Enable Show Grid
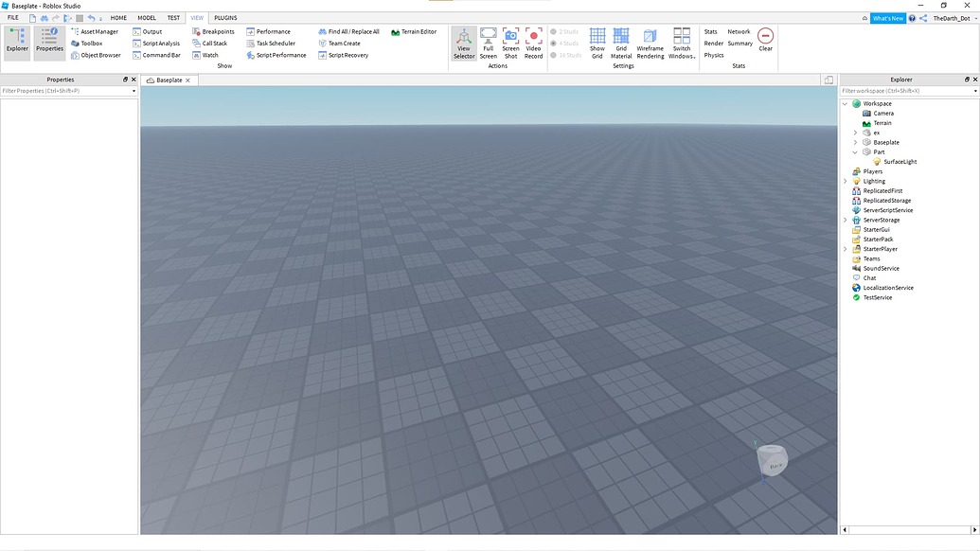 [x=597, y=43]
